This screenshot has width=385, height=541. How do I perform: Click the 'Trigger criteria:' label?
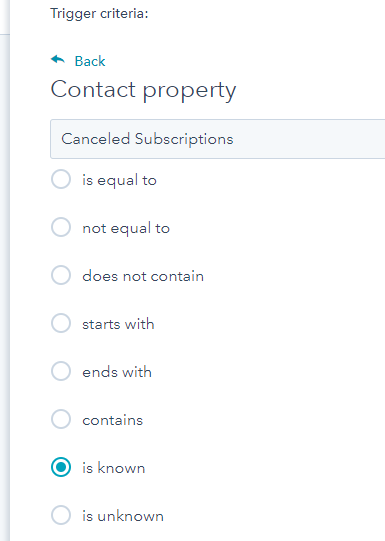(x=99, y=14)
